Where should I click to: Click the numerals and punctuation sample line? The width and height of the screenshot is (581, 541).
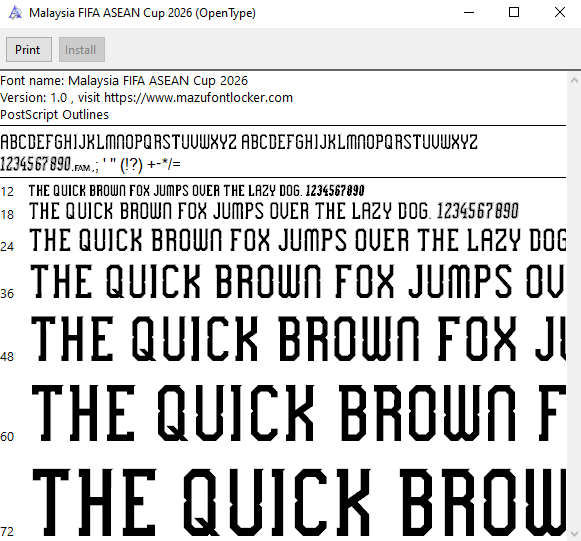click(x=90, y=164)
